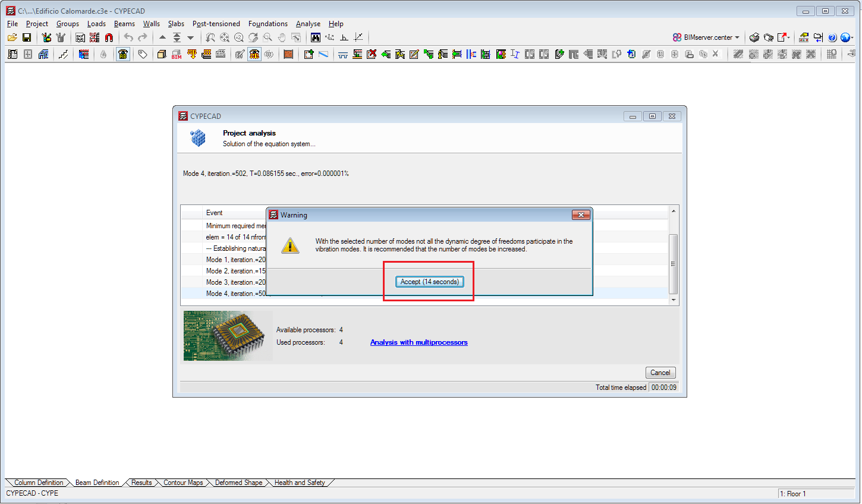The image size is (862, 504).
Task: Open the globe icon's dropdown arrow
Action: [851, 37]
